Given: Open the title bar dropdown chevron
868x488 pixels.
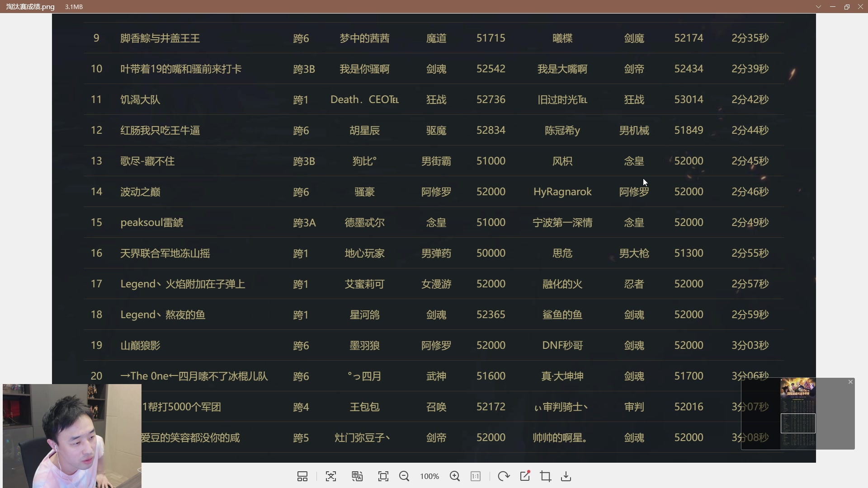Looking at the screenshot, I should 818,7.
